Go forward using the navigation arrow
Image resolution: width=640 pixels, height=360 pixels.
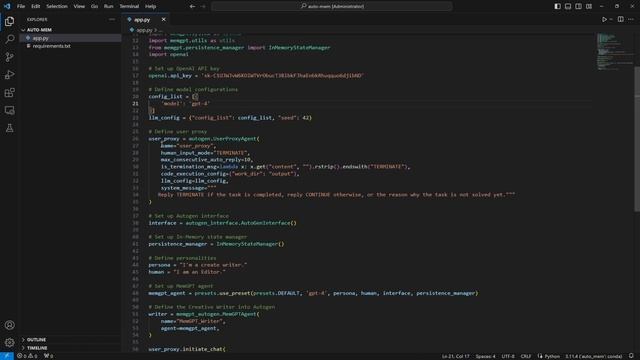pyautogui.click(x=203, y=7)
